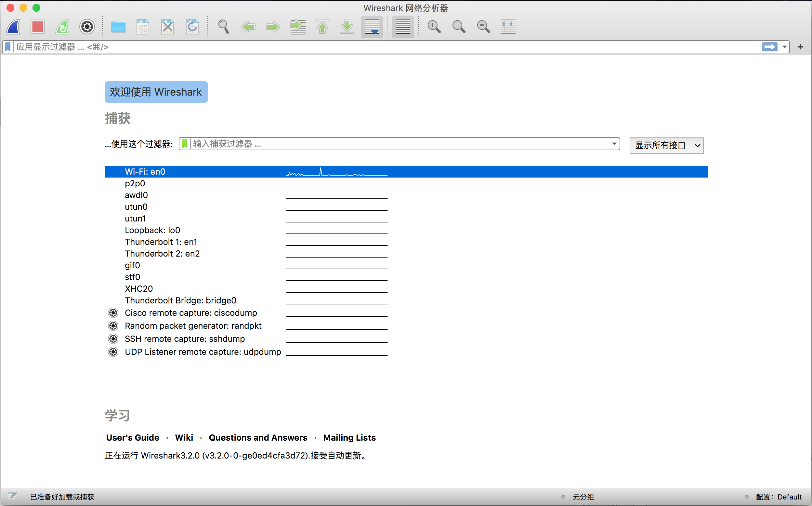The width and height of the screenshot is (812, 506).
Task: Open a capture file folder icon
Action: (118, 27)
